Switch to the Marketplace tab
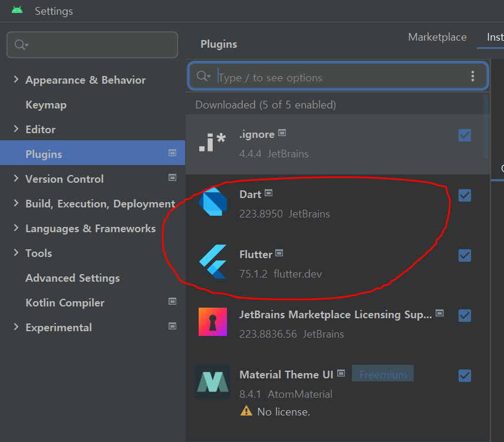Screen dimensions: 504x442 pyautogui.click(x=437, y=37)
